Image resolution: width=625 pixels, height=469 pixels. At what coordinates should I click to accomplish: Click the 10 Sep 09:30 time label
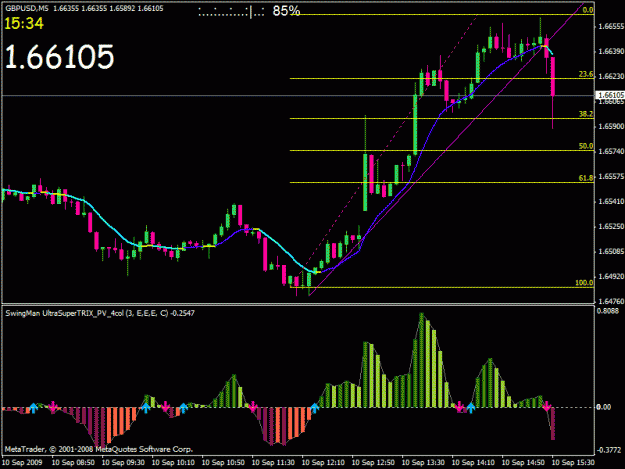123,463
